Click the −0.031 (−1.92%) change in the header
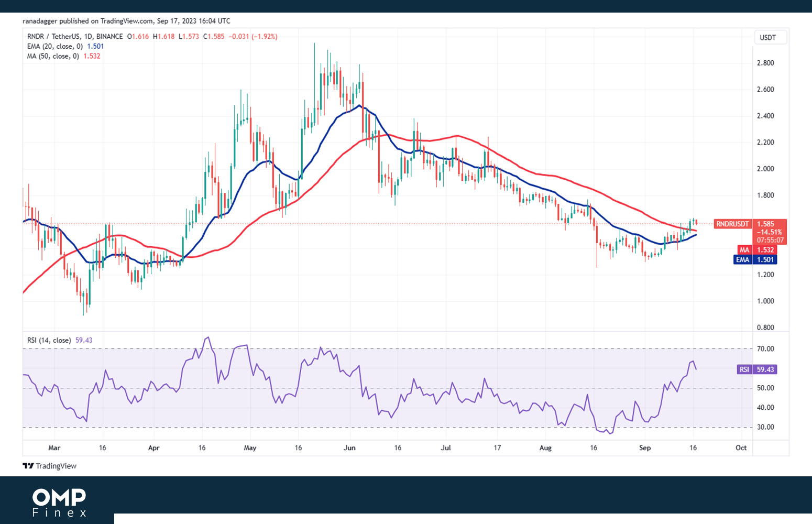 point(253,37)
